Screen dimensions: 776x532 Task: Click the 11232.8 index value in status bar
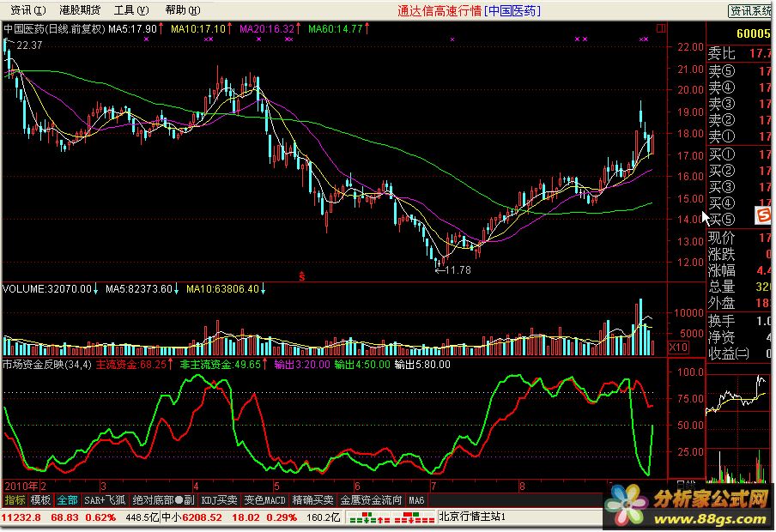pyautogui.click(x=21, y=517)
